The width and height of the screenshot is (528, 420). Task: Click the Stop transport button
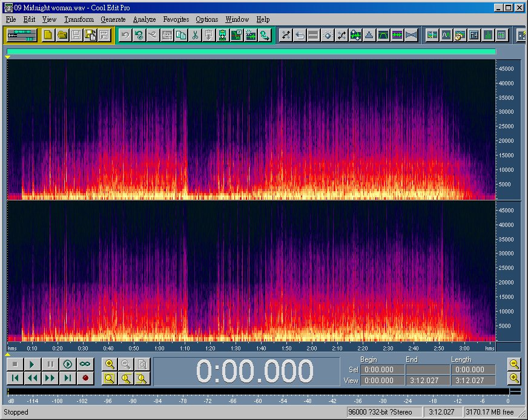(15, 364)
